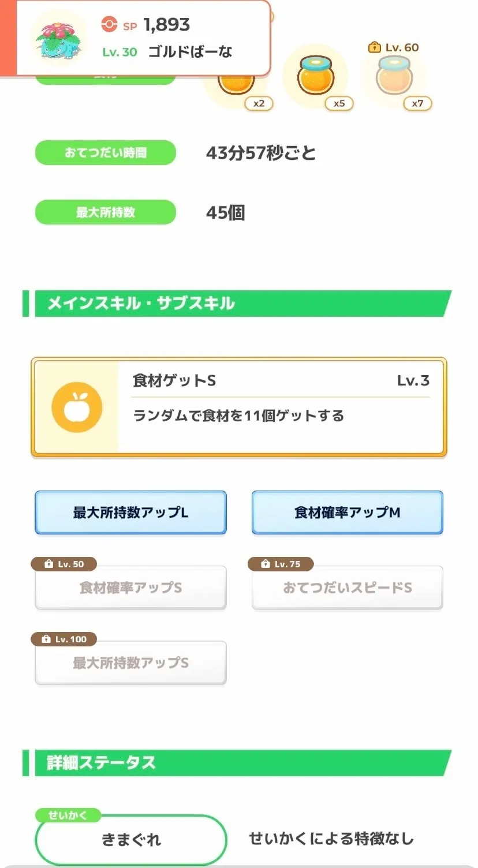Screen dimensions: 478x868
Task: Tap the Lv. 100 lock badge
Action: coord(64,639)
